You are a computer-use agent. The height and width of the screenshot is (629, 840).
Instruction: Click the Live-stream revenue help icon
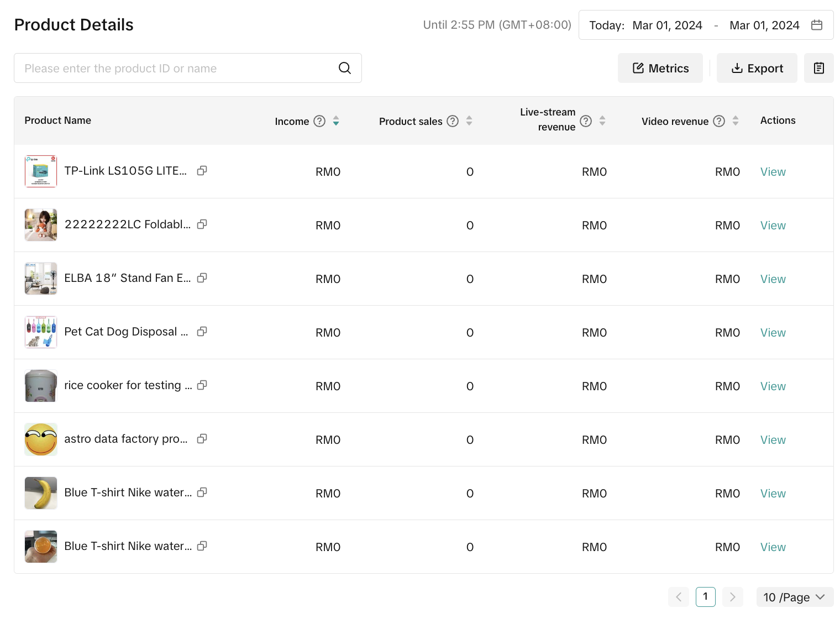(x=586, y=121)
